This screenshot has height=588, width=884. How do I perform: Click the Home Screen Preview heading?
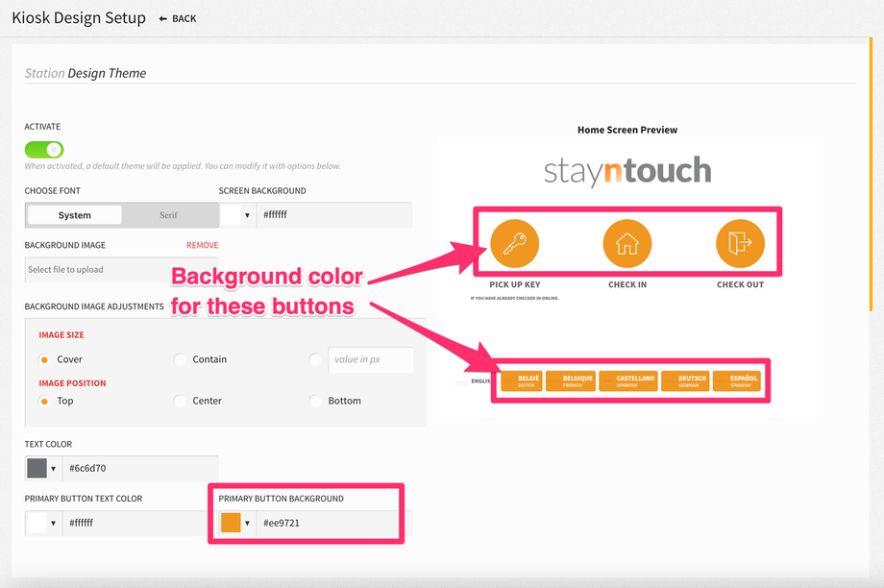[x=626, y=130]
